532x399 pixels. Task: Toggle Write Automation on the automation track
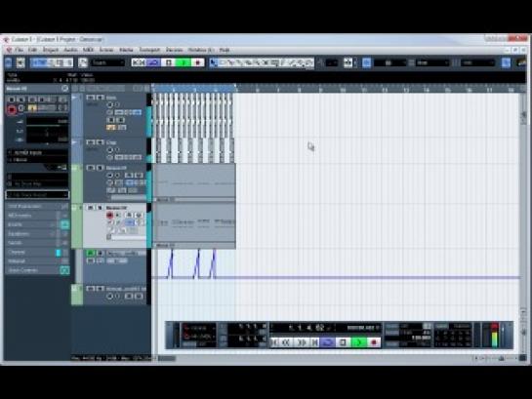coord(101,253)
